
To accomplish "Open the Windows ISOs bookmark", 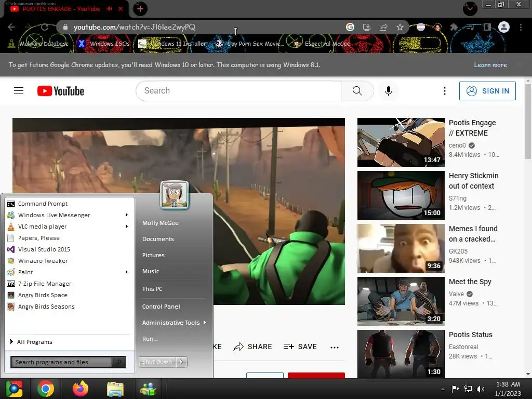I will [x=104, y=44].
